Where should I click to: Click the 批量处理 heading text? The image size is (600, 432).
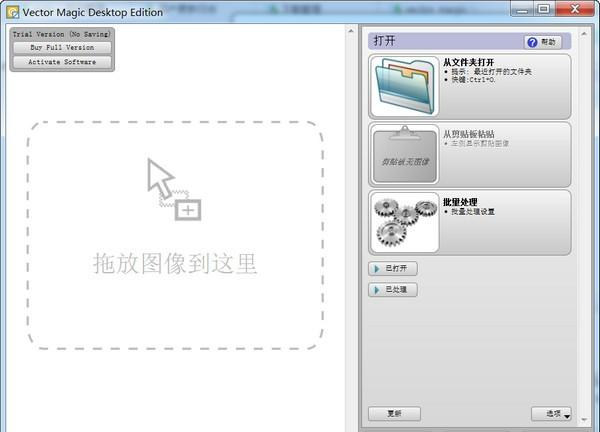[460, 202]
